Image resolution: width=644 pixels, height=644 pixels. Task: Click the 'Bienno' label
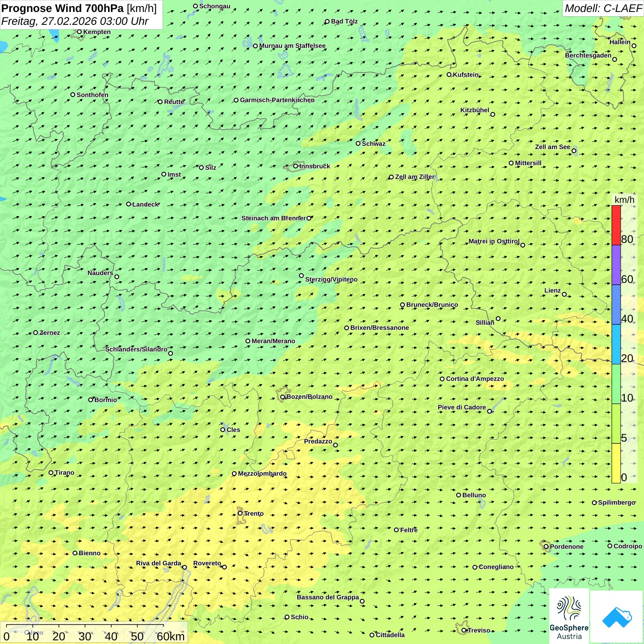[90, 553]
